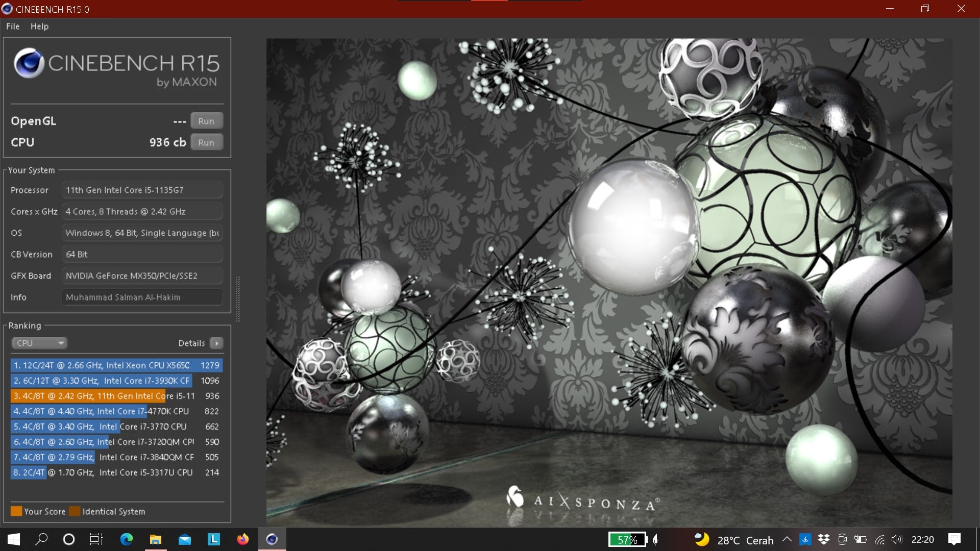Open the weather widget 28°C Cerah
The width and height of the screenshot is (980, 551).
[x=734, y=540]
